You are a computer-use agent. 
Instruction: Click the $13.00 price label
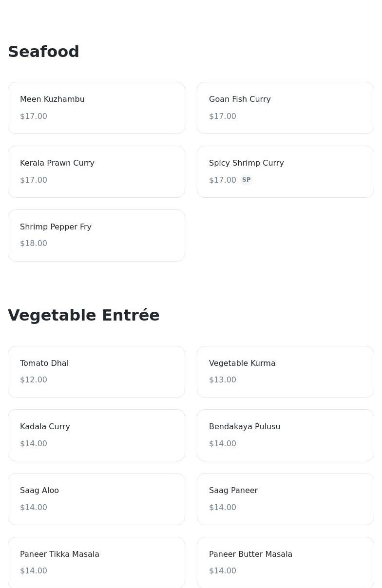pyautogui.click(x=223, y=380)
